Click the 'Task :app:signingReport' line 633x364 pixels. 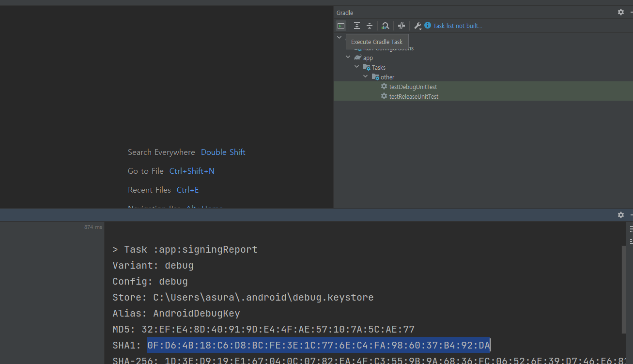(185, 250)
